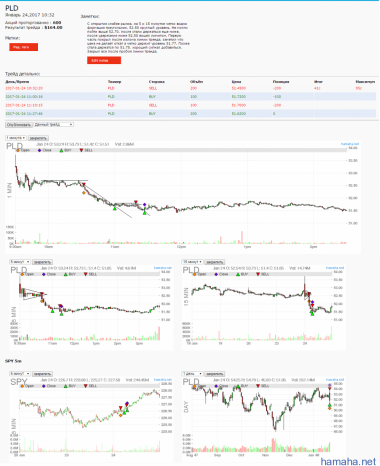This screenshot has height=466, width=380.
Task: Click the Open legend icon on 5-minute PLD chart
Action: point(22,274)
